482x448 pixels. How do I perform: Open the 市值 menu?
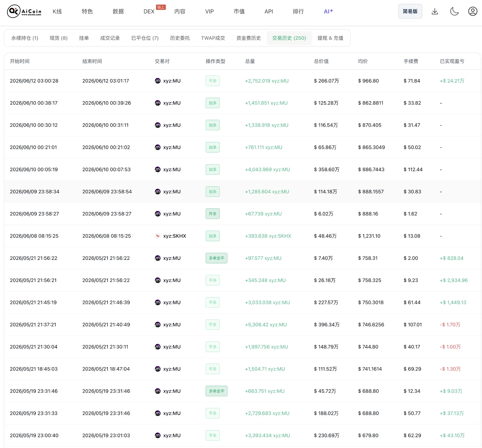(239, 11)
